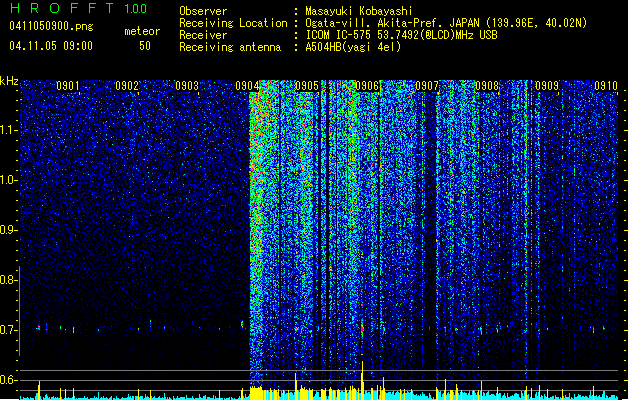Viewport: 629px width, 400px height.
Task: Click the Observer label
Action: [x=203, y=11]
